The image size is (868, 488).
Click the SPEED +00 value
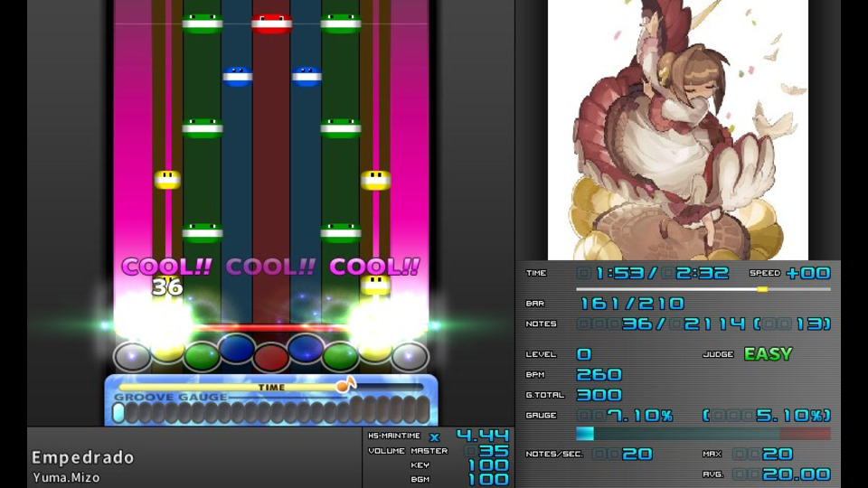pyautogui.click(x=807, y=273)
